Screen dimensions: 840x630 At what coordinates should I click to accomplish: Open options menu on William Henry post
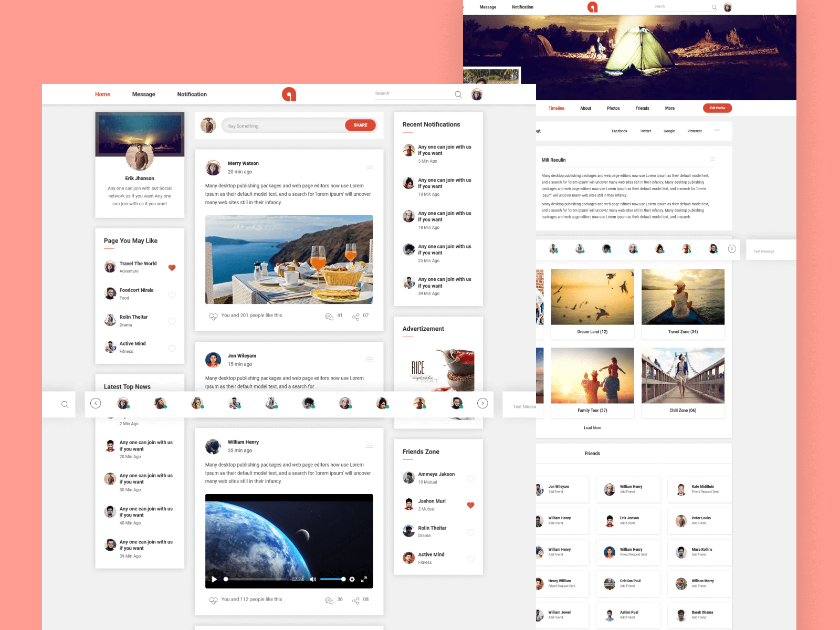pos(370,446)
